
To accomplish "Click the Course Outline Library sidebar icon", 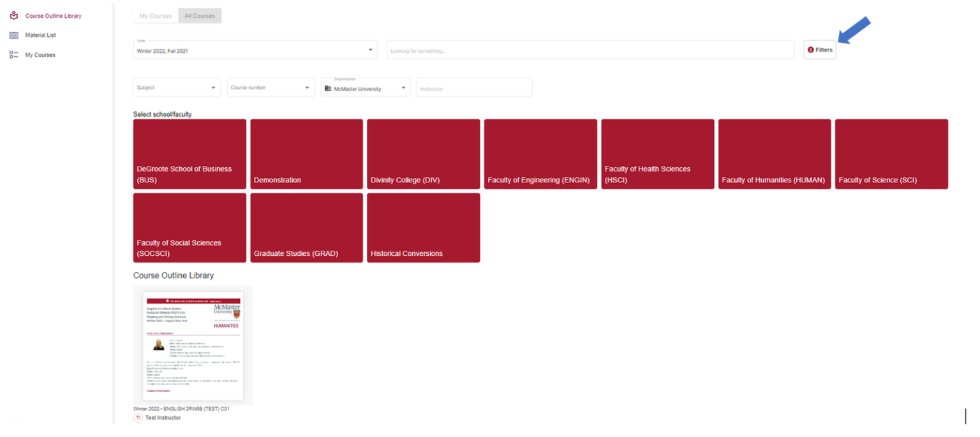I will coord(14,16).
